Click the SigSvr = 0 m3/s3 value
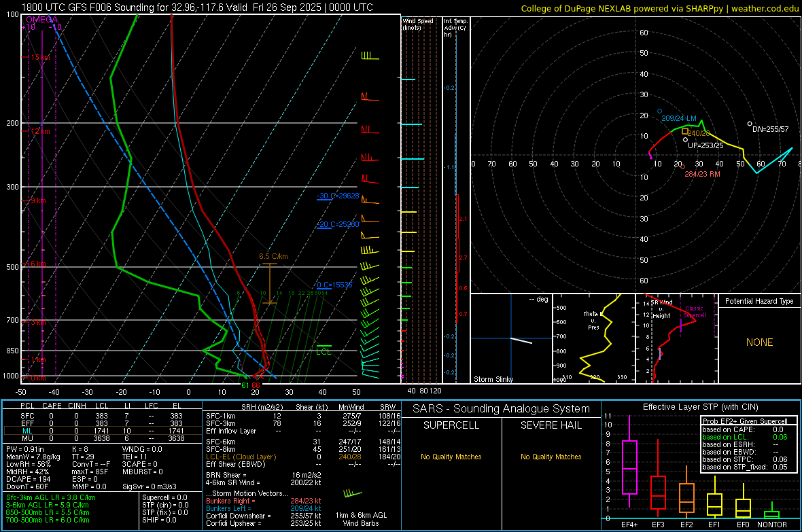Viewport: 802px width, 532px height. click(x=150, y=486)
